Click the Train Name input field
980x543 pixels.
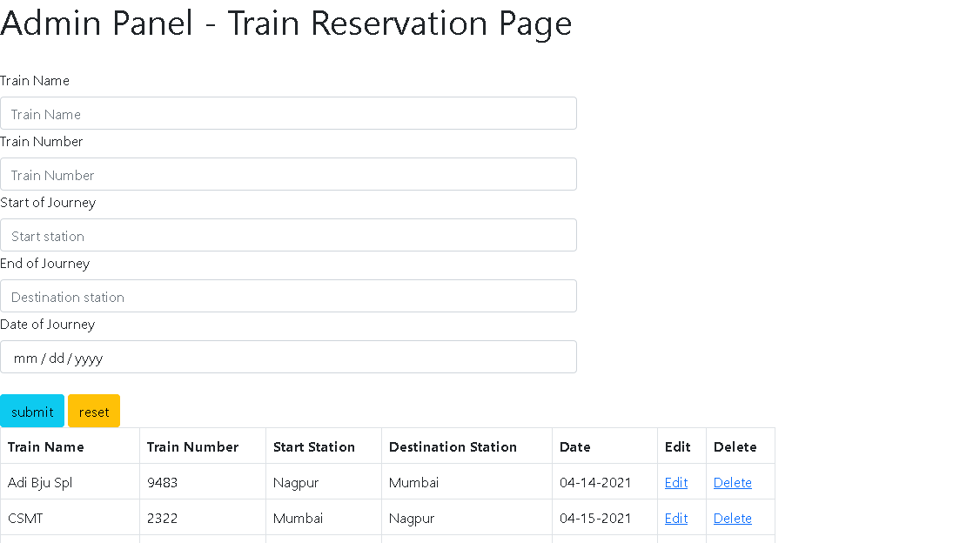click(x=287, y=113)
